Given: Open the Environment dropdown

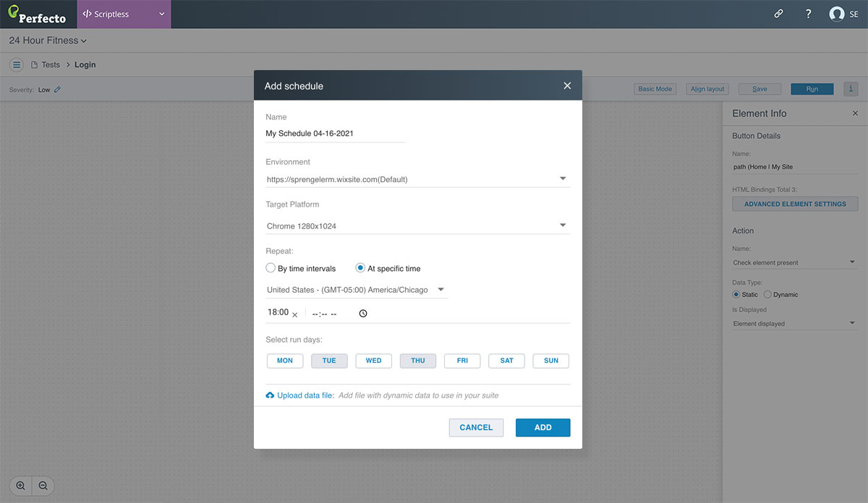Looking at the screenshot, I should [x=417, y=179].
